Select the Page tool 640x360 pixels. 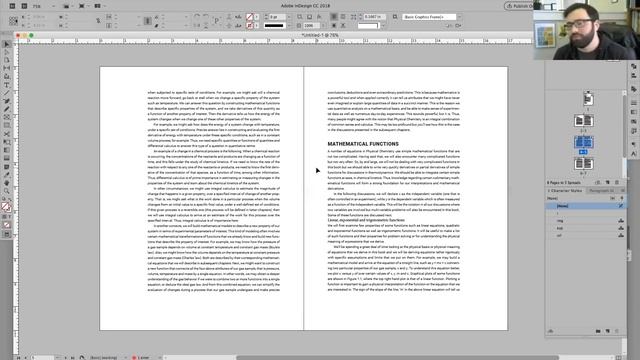[7, 60]
